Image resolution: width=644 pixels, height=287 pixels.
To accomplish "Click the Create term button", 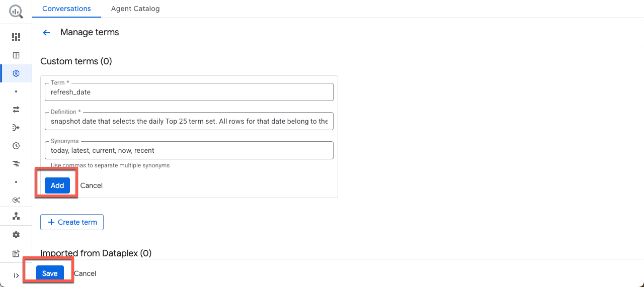I will 72,222.
